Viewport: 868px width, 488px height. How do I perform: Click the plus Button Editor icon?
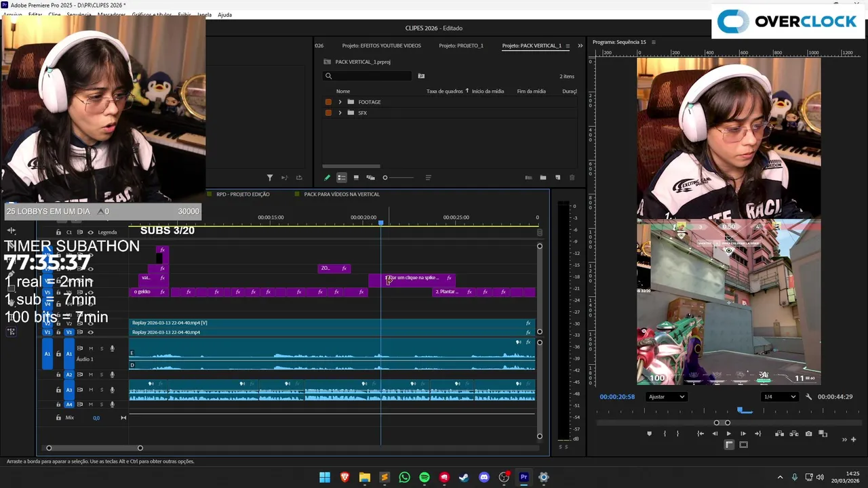(854, 439)
